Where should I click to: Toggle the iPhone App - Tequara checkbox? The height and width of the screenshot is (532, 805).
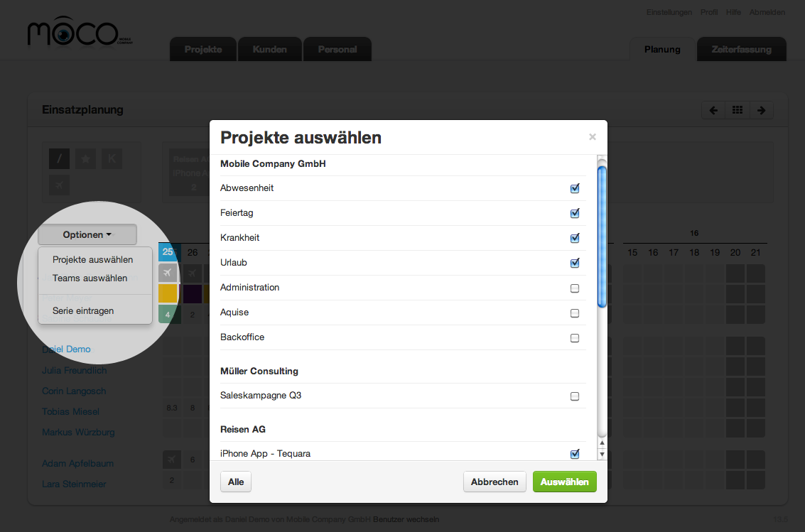(x=575, y=454)
